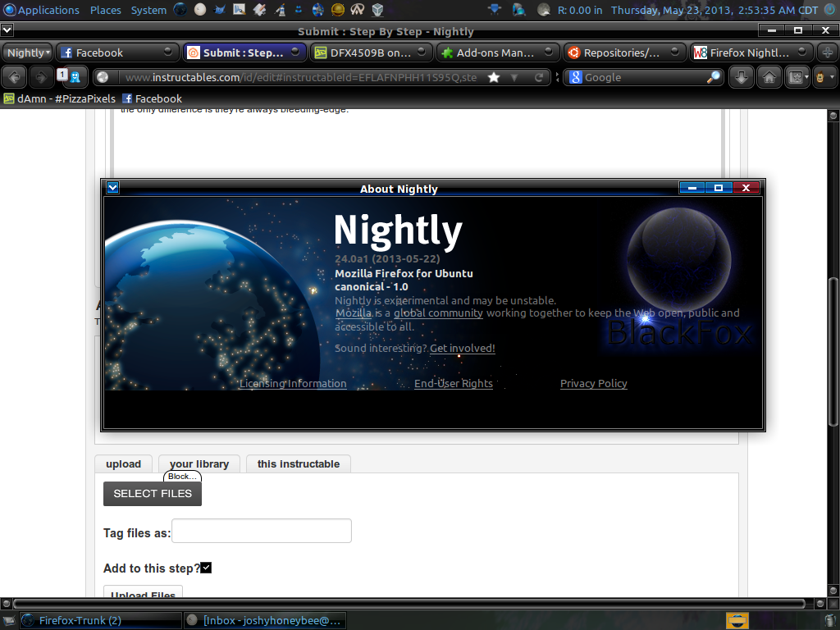Click the back navigation arrow
The image size is (840, 630).
coord(14,77)
